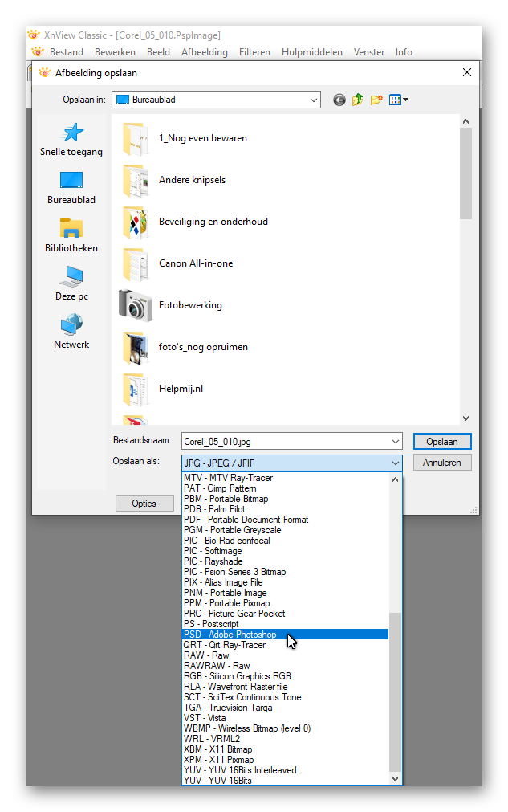Click the file list scroll up arrow
Image resolution: width=508 pixels, height=812 pixels.
[465, 122]
